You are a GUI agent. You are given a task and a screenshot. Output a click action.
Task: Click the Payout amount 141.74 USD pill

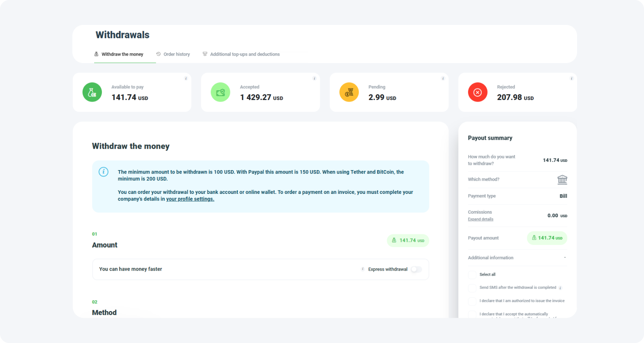pos(547,238)
